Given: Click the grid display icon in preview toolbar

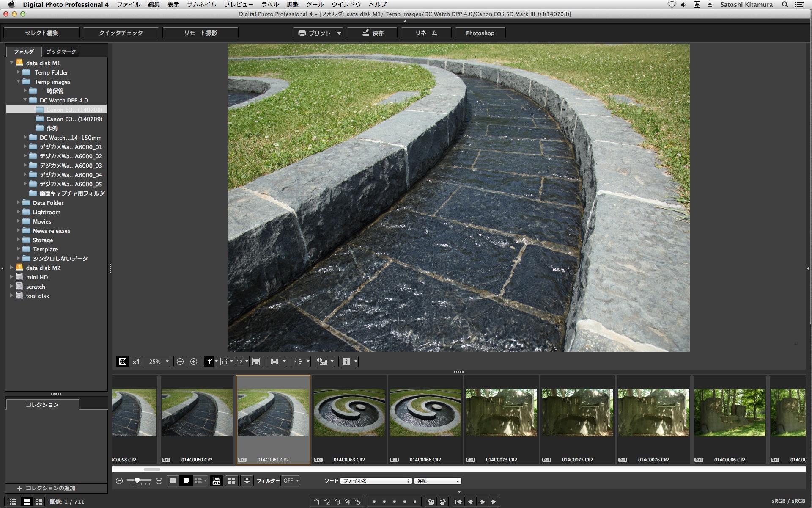Looking at the screenshot, I should point(274,362).
